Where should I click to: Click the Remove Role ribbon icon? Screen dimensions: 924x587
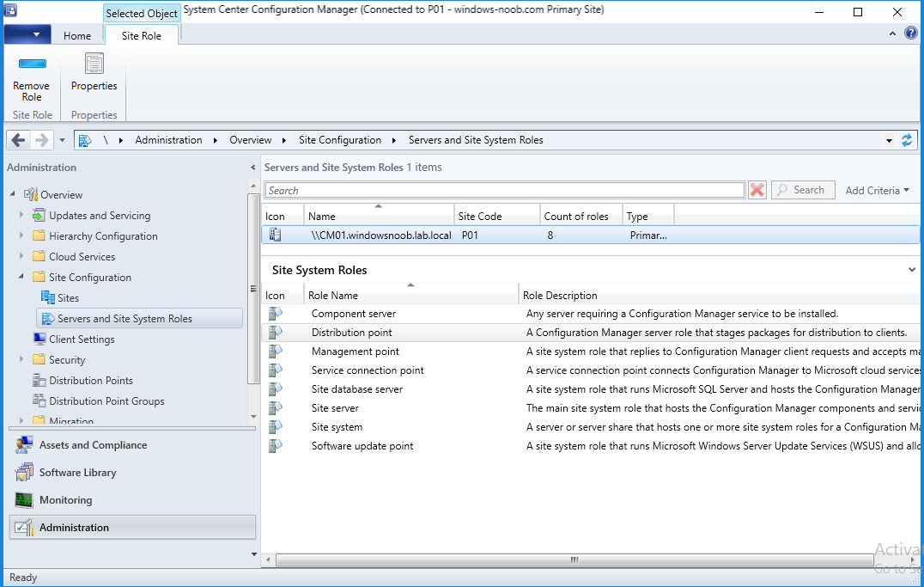tap(32, 64)
